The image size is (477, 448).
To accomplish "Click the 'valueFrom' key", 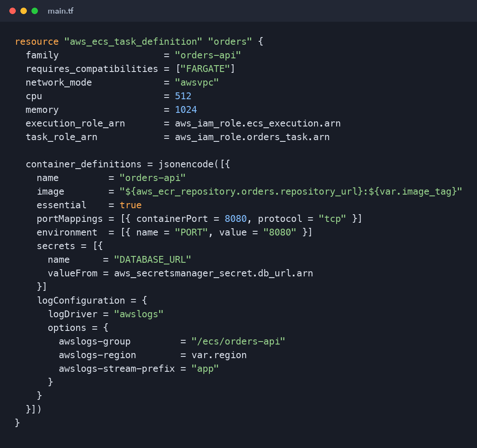I will click(73, 273).
